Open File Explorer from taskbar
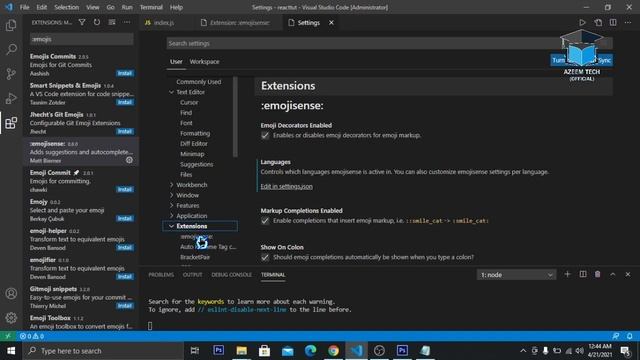Viewport: 640px width, 360px height. click(x=242, y=351)
